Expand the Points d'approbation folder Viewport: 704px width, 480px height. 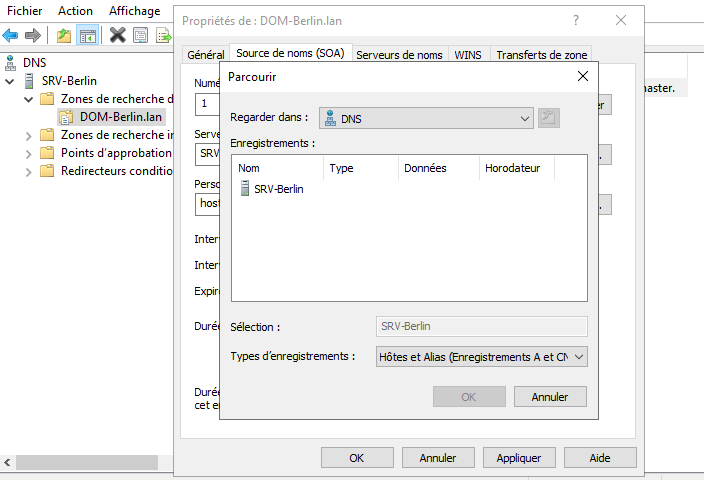[x=27, y=153]
